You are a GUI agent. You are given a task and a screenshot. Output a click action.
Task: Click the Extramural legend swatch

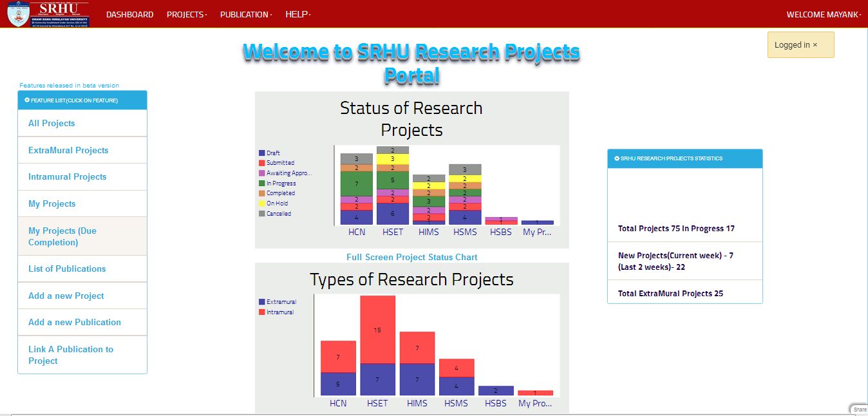261,302
